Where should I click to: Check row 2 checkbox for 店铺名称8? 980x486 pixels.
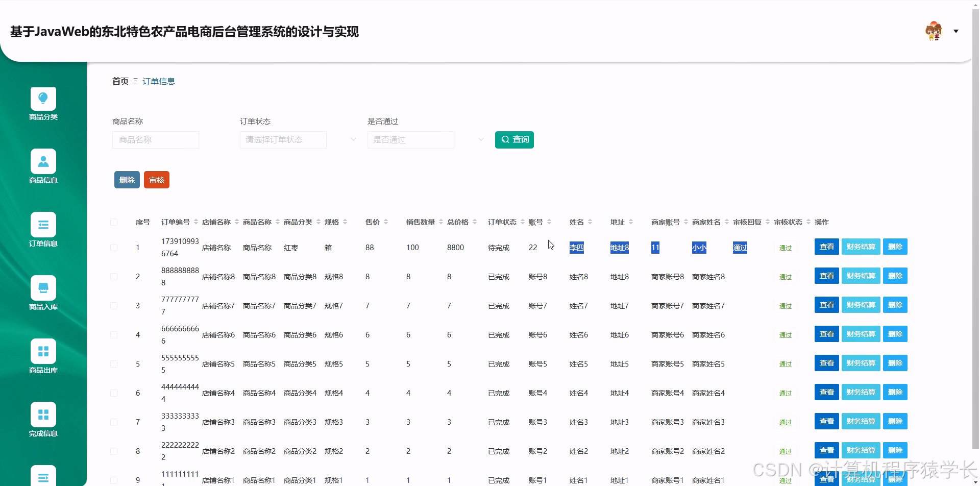114,277
